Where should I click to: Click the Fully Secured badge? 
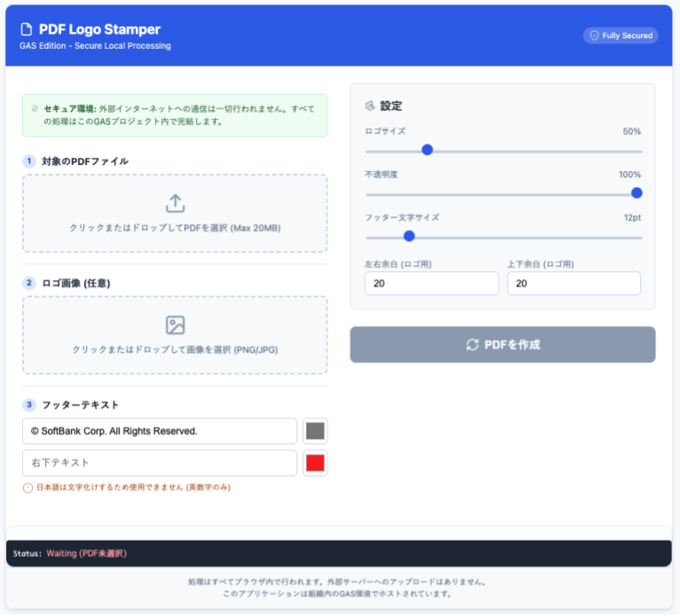click(621, 35)
